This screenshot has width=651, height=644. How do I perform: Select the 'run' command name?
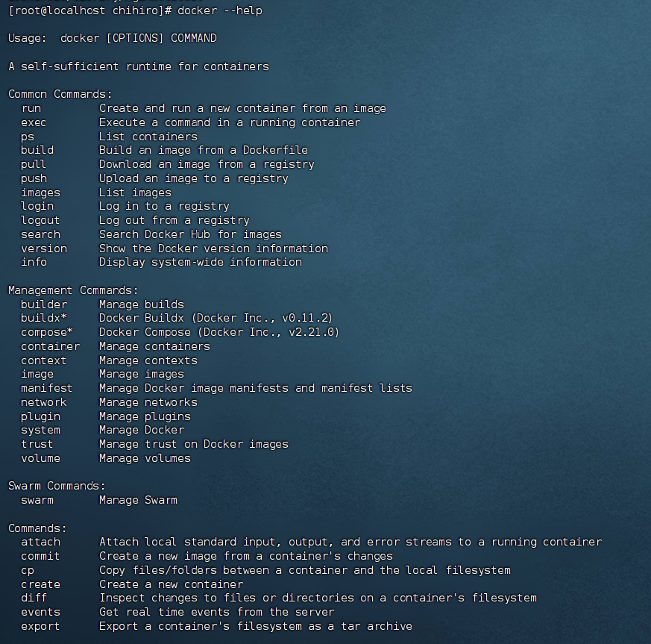(31, 108)
